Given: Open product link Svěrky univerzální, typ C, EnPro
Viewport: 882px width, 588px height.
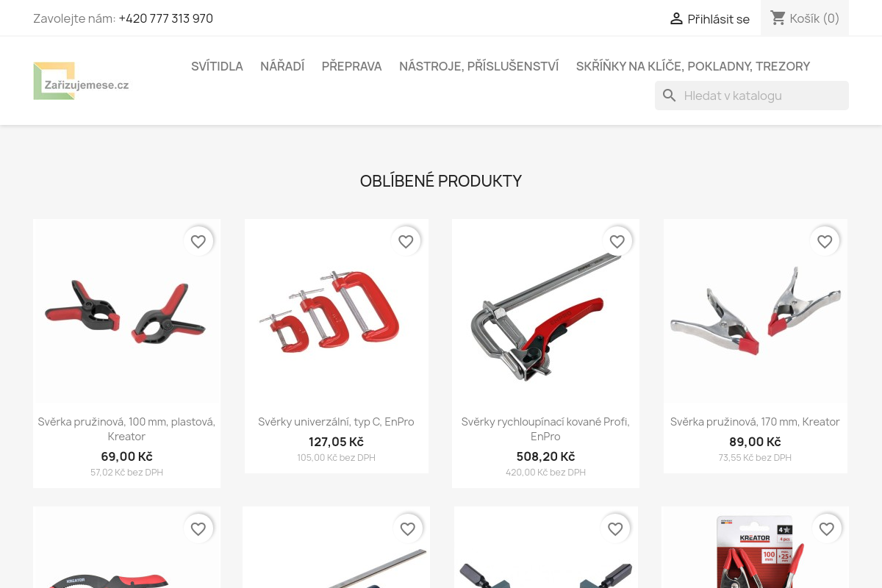Looking at the screenshot, I should (x=336, y=422).
